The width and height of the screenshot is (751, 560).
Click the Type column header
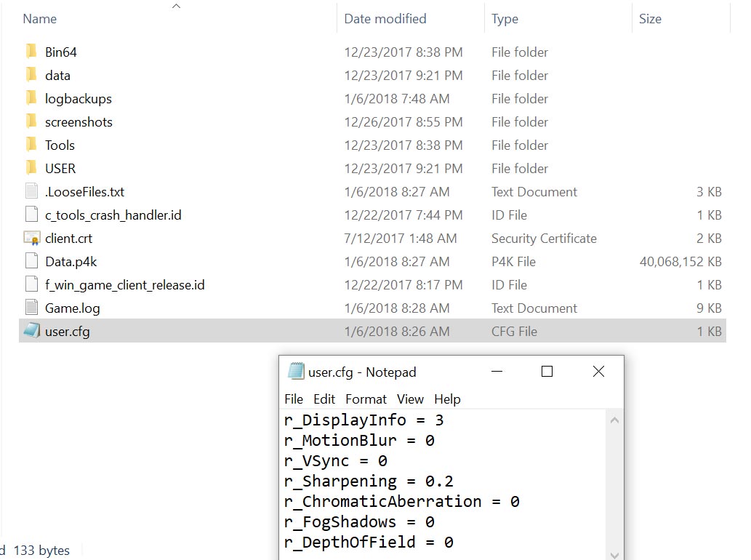coord(505,19)
